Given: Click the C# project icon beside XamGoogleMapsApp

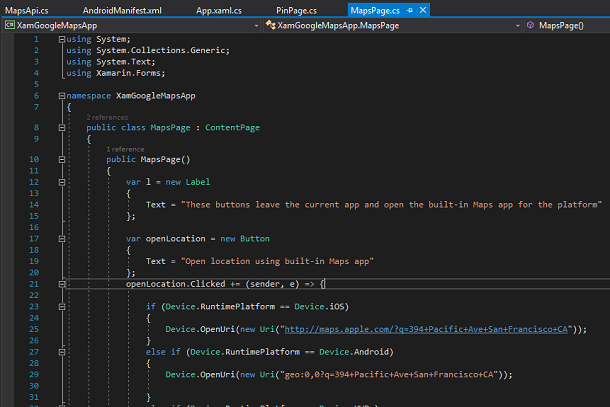Looking at the screenshot, I should pos(9,25).
